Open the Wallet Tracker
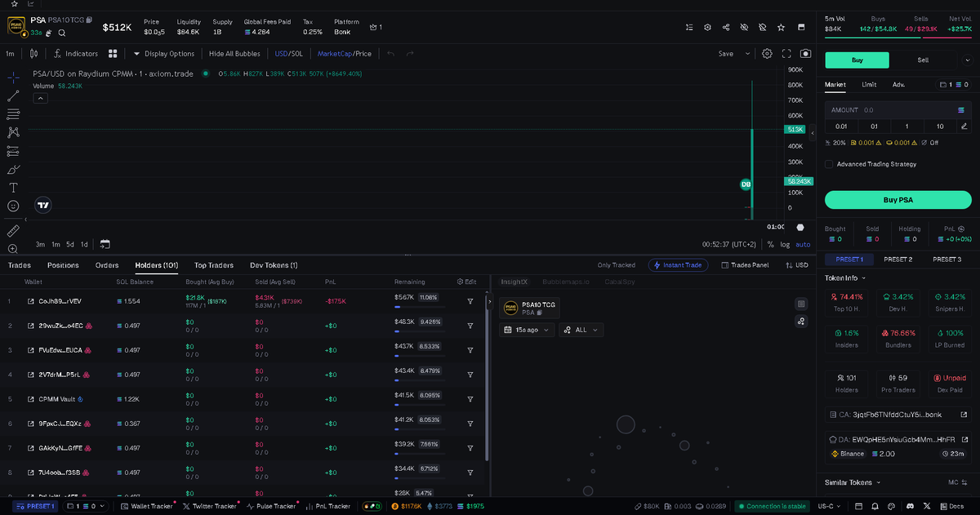This screenshot has height=515, width=980. 148,506
